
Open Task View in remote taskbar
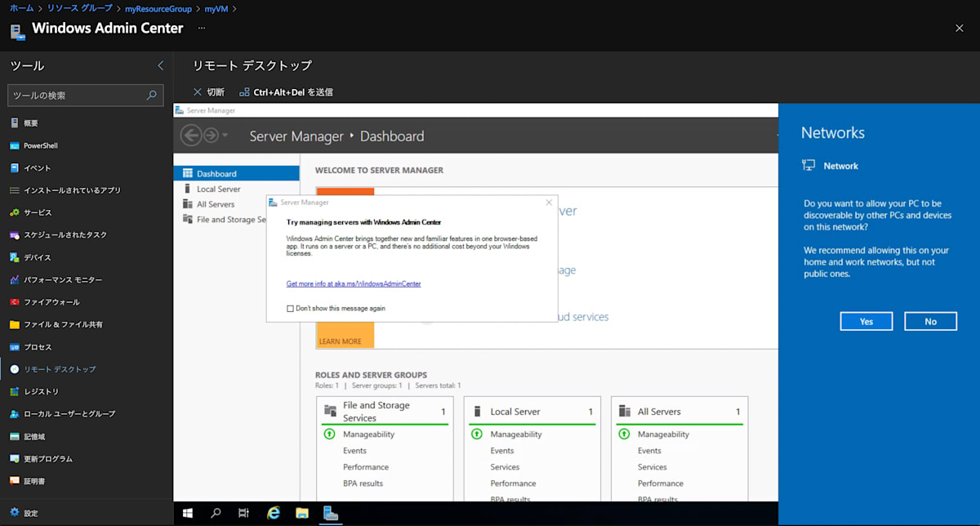coord(243,513)
